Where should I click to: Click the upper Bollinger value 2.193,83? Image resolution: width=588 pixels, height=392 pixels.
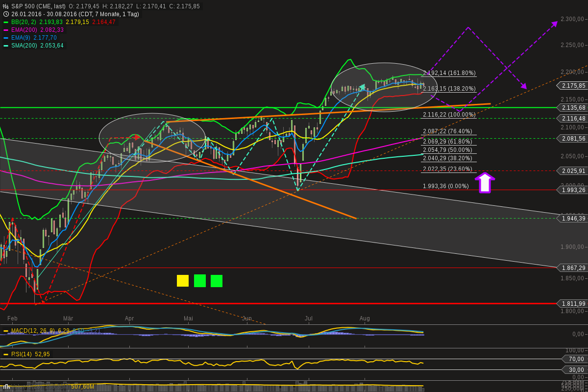coord(50,22)
